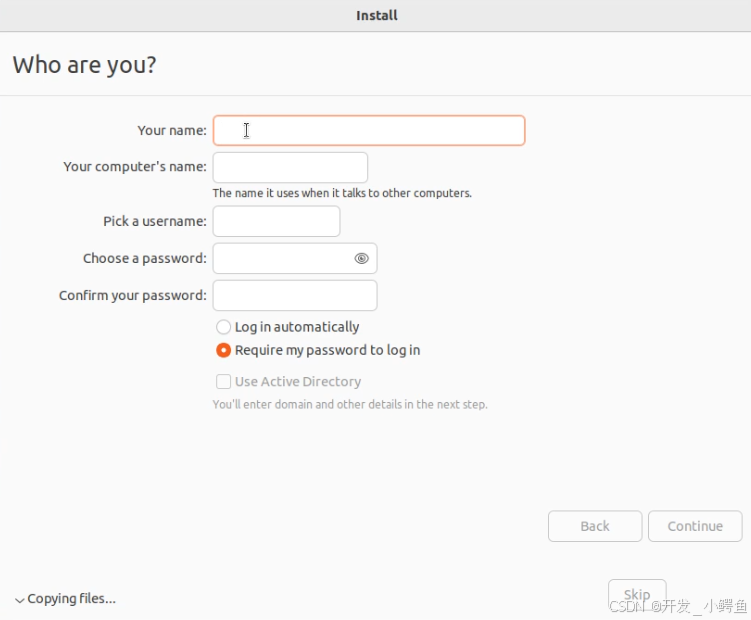
Task: Click the 'Pick a username:' label
Action: pyautogui.click(x=155, y=221)
